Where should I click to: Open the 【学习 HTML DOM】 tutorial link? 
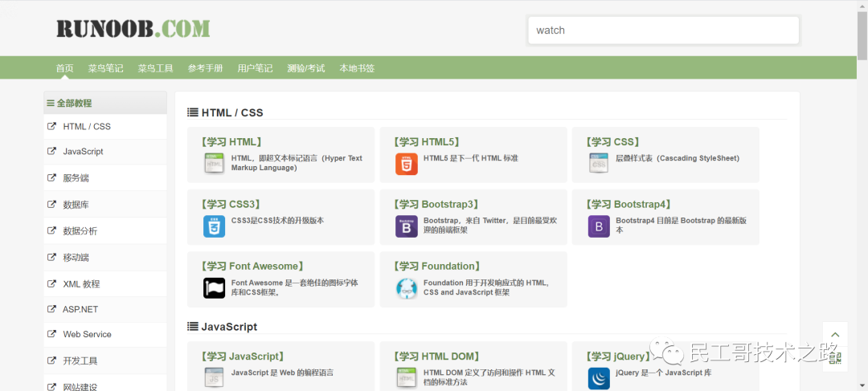(x=436, y=356)
